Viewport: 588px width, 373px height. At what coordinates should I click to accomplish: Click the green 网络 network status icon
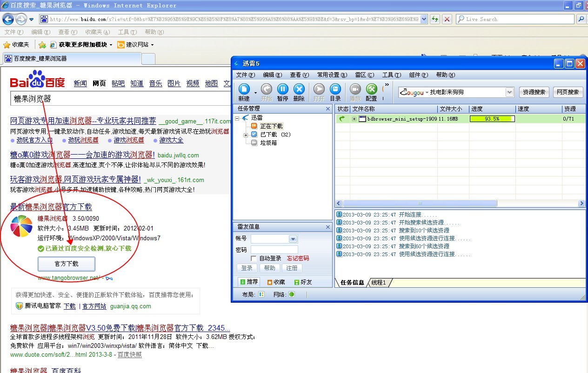click(292, 294)
